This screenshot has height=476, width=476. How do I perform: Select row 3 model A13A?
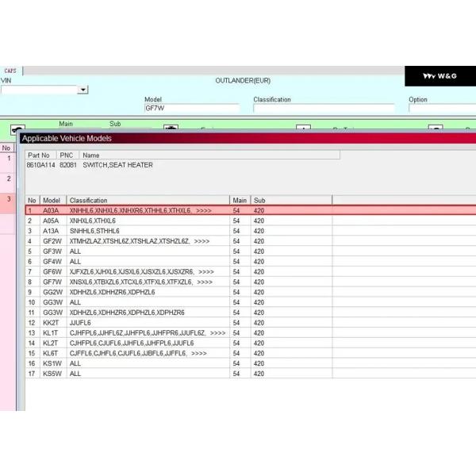[x=51, y=231]
